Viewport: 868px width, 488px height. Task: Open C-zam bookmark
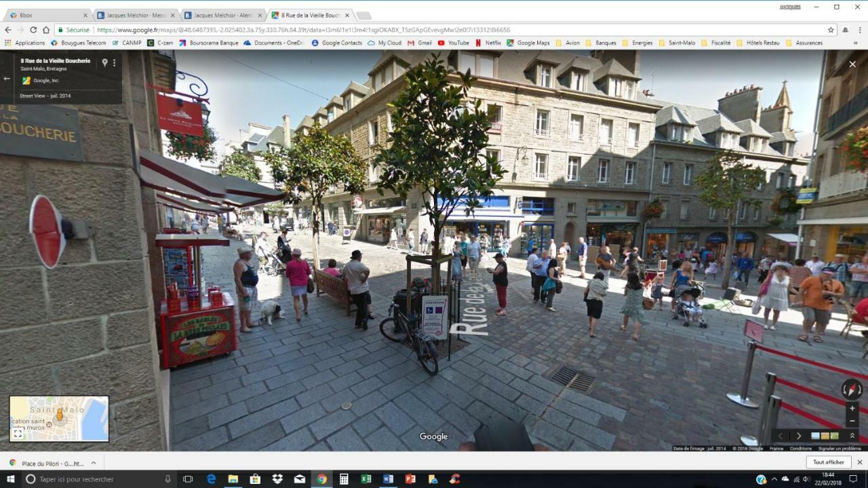pos(160,43)
